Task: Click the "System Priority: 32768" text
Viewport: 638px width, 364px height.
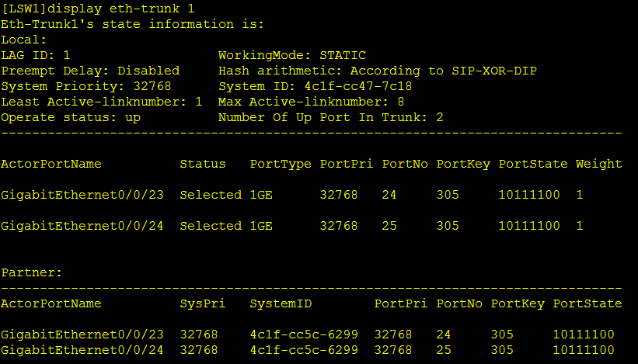Action: click(85, 86)
